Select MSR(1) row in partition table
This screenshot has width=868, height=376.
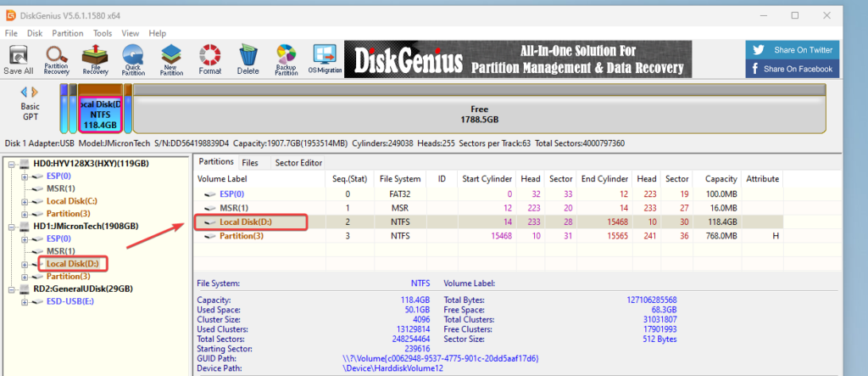pos(487,208)
